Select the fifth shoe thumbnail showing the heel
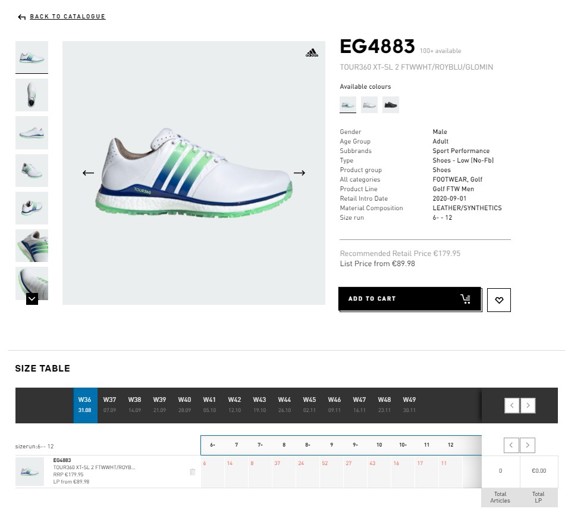The image size is (568, 520). [x=32, y=208]
